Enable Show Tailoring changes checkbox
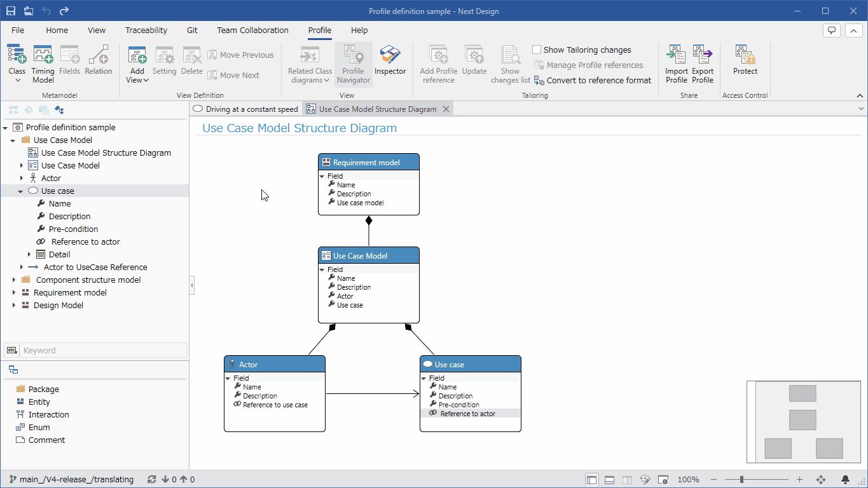Image resolution: width=868 pixels, height=488 pixels. pyautogui.click(x=537, y=50)
